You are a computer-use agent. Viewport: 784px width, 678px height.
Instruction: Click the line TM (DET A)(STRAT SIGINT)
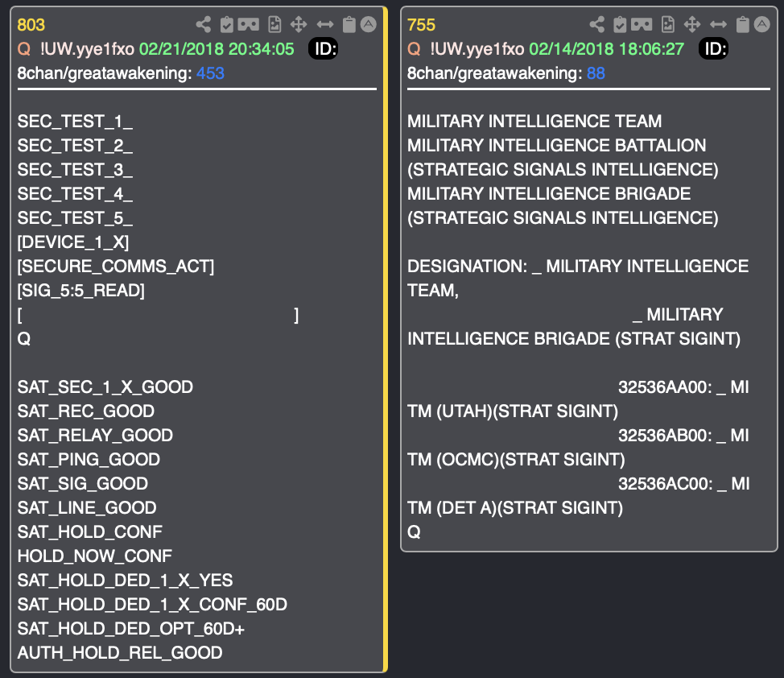[x=515, y=508]
